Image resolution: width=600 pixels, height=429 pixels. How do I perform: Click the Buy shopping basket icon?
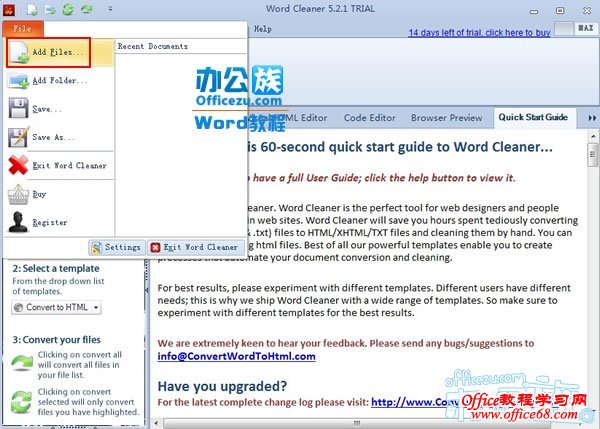[x=18, y=194]
